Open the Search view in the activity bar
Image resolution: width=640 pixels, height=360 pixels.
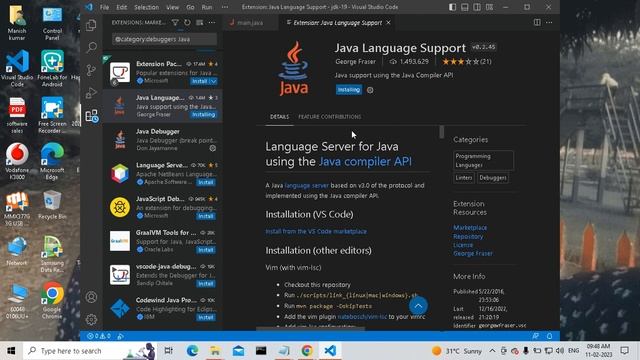click(91, 47)
